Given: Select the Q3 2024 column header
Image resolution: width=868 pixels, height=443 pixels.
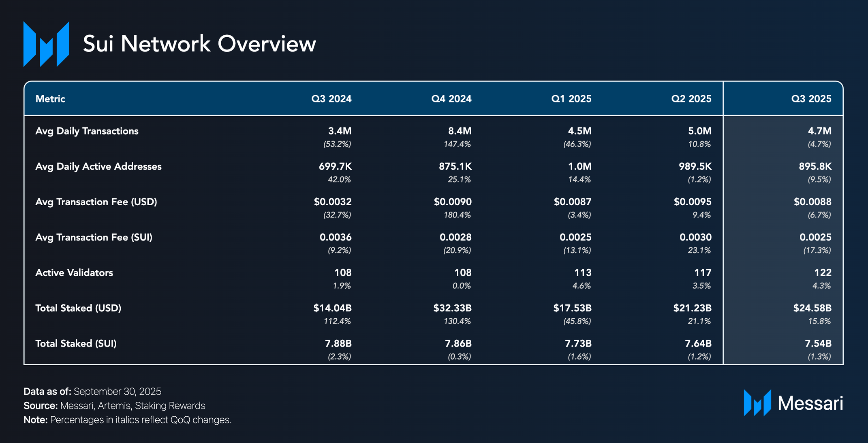Looking at the screenshot, I should (331, 99).
